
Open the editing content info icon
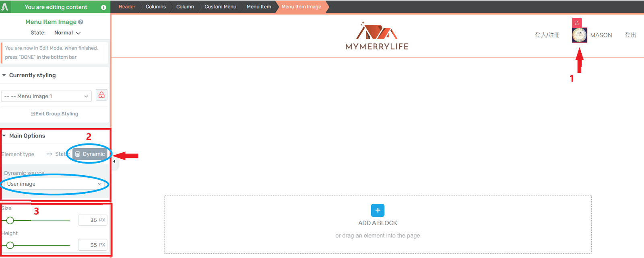pyautogui.click(x=103, y=7)
